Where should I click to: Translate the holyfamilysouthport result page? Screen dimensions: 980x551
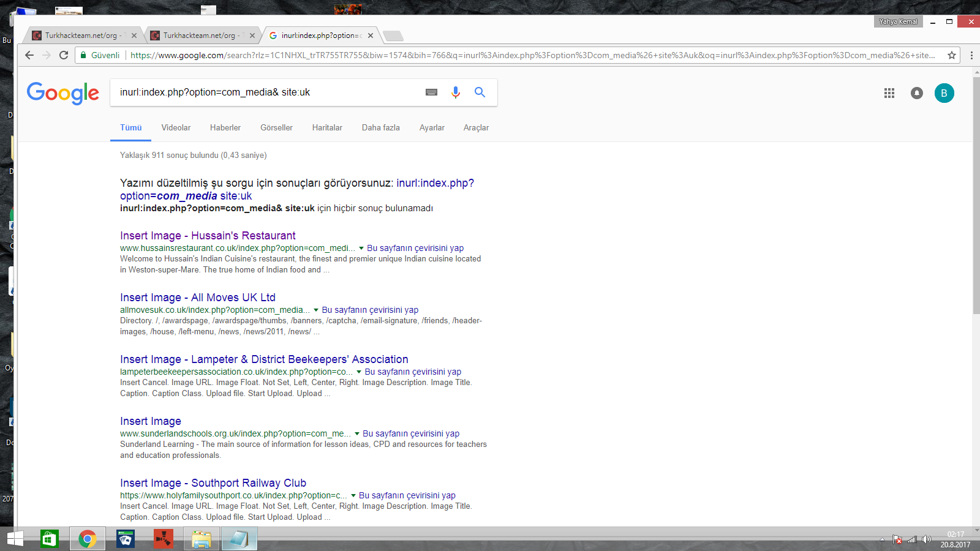(x=407, y=496)
